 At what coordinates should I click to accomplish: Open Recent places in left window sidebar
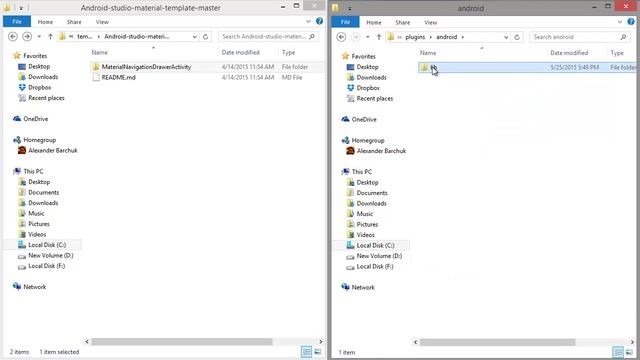click(46, 98)
